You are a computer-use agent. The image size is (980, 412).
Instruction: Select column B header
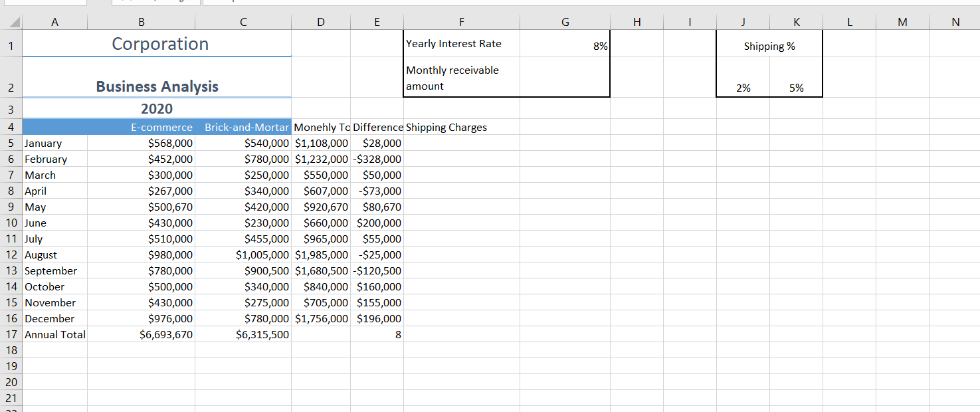[142, 22]
